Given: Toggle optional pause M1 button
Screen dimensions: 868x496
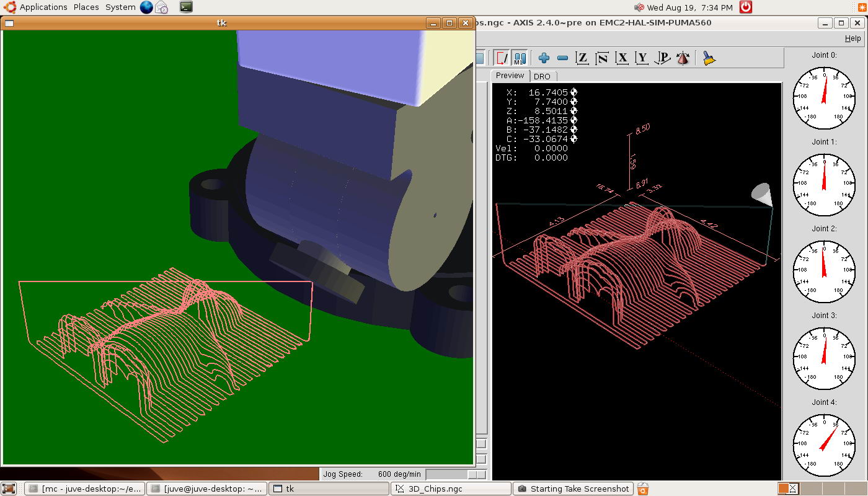Looking at the screenshot, I should tap(520, 58).
